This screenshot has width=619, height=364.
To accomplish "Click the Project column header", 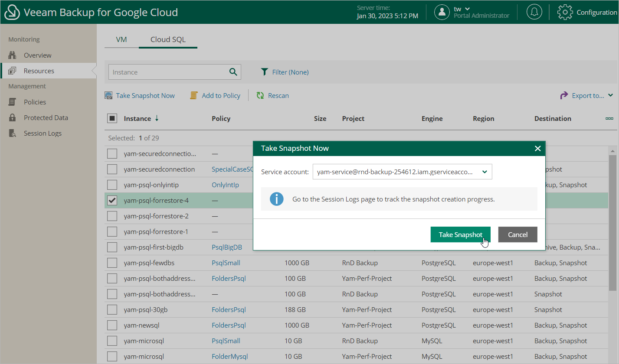I will pos(353,118).
